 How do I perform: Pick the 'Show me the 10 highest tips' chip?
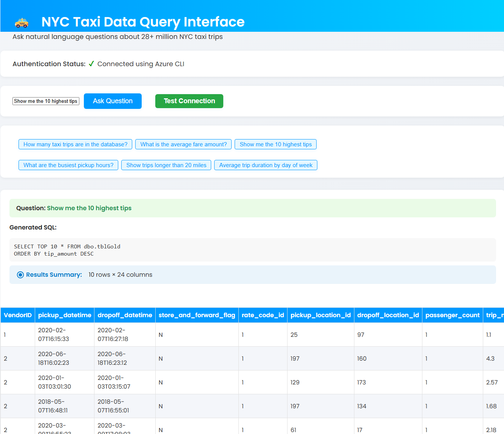(x=275, y=144)
